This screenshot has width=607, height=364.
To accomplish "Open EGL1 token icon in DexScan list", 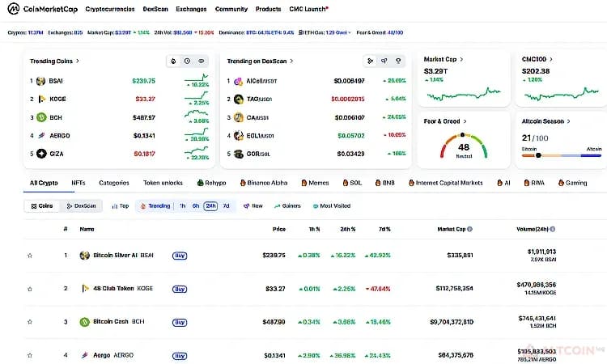I will 239,136.
